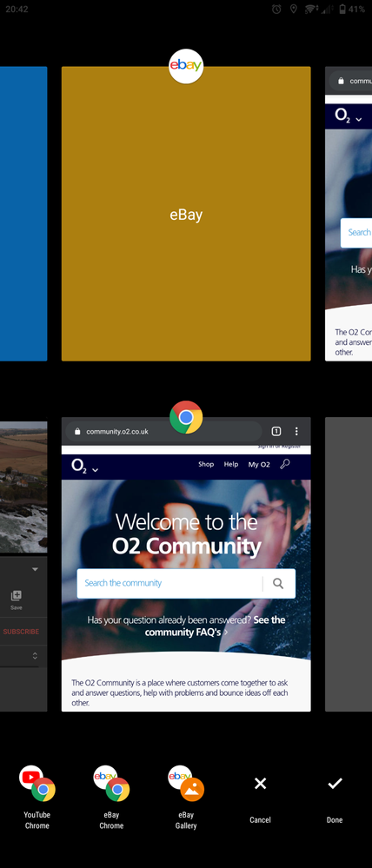Open the YouTube Chrome app pair
The image size is (372, 868).
(37, 797)
